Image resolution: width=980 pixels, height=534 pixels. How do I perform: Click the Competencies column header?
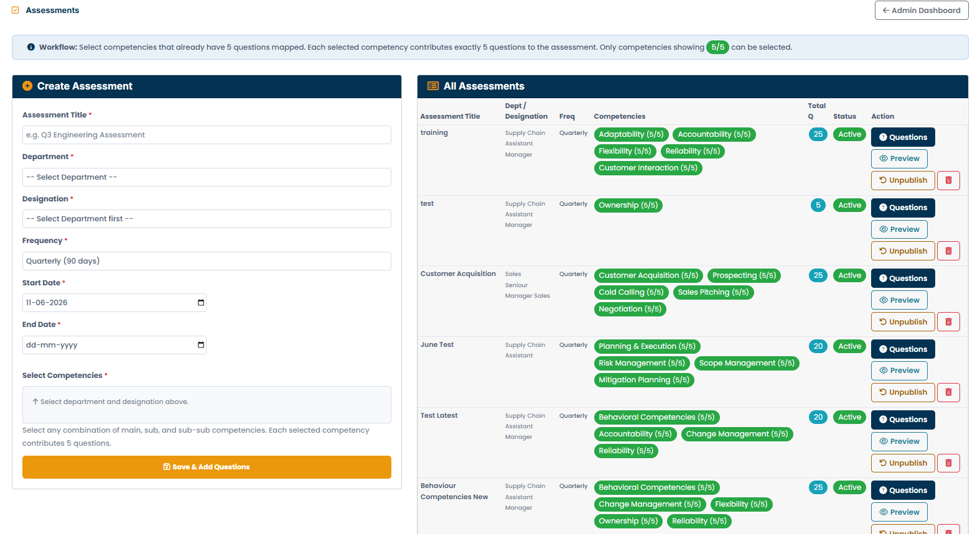pos(619,116)
